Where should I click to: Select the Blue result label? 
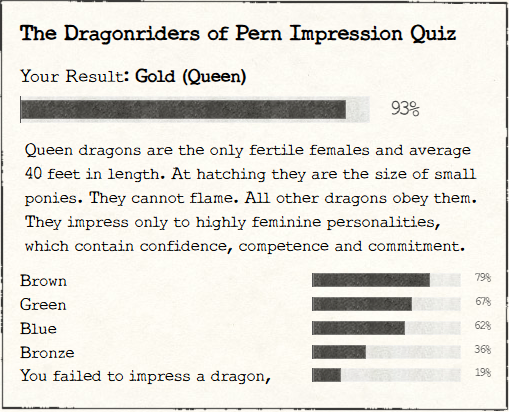click(38, 329)
